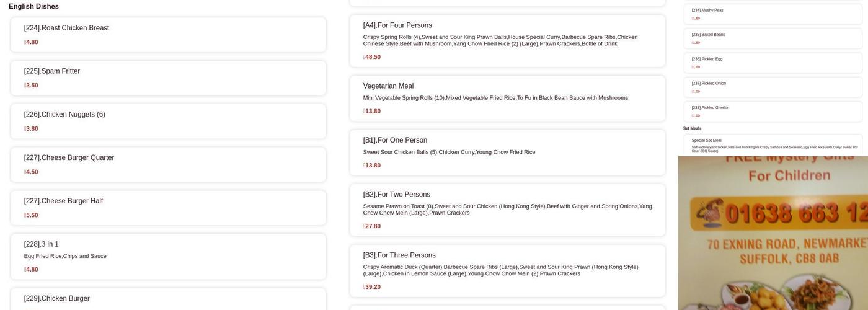Click the takeaway banner photo with phone number
Screen dimensions: 868x310
[773, 233]
